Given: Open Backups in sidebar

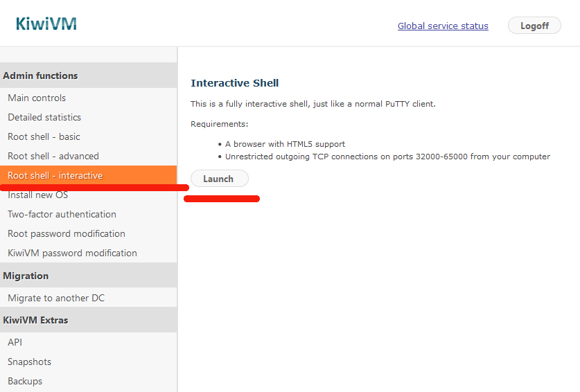Looking at the screenshot, I should coord(25,381).
